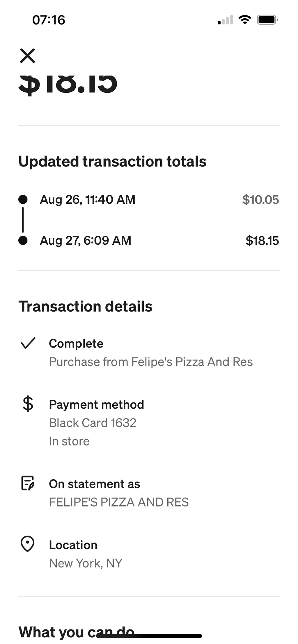This screenshot has width=298, height=644.
Task: Tap the location pin icon
Action: (x=28, y=544)
